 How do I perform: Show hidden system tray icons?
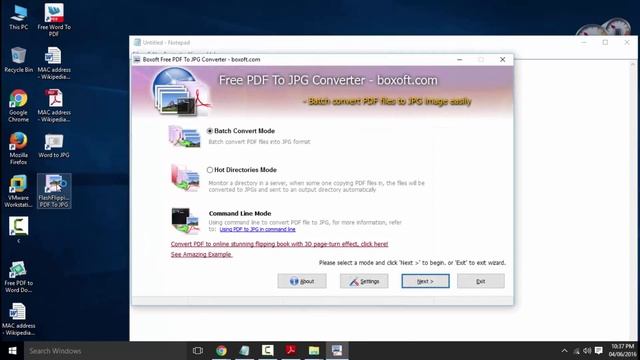point(564,351)
